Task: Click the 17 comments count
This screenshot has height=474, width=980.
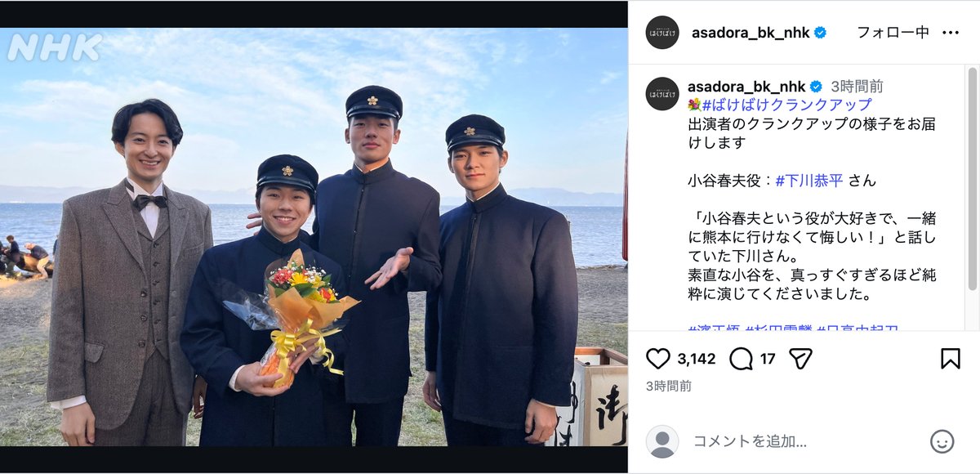Action: [x=768, y=359]
